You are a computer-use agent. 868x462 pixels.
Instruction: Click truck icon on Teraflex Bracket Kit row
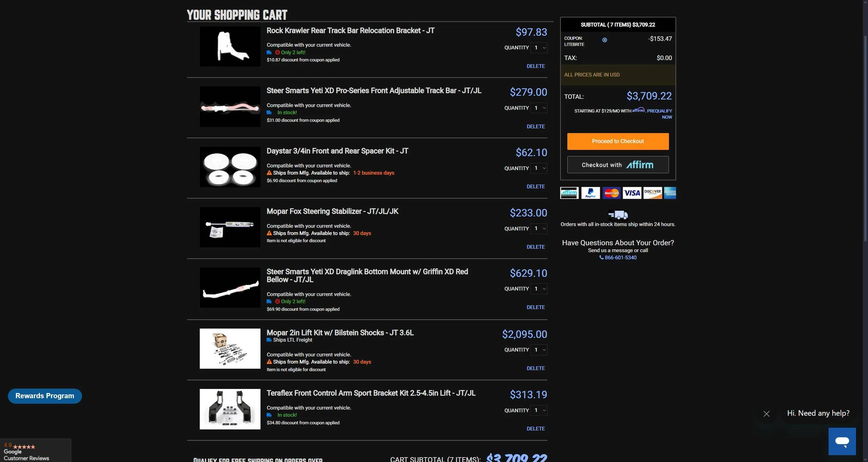269,415
